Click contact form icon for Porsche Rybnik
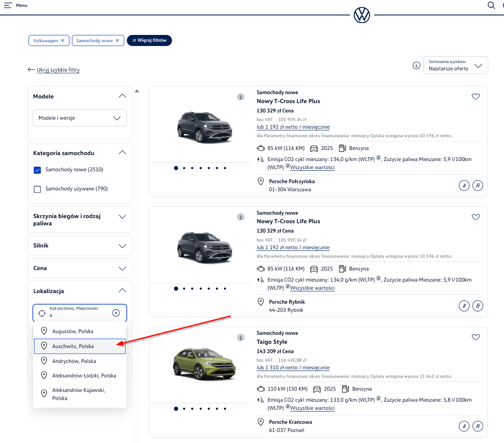The width and height of the screenshot is (504, 443). coord(478,306)
